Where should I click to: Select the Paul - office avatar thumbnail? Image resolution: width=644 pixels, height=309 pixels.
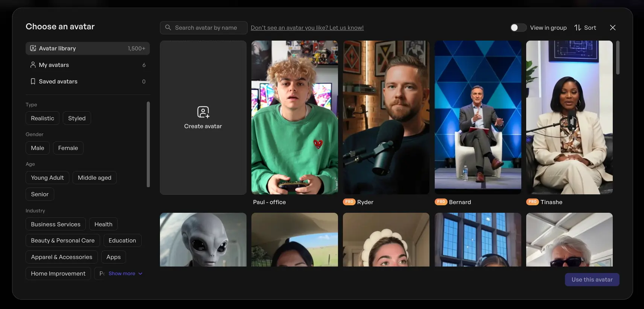click(295, 117)
